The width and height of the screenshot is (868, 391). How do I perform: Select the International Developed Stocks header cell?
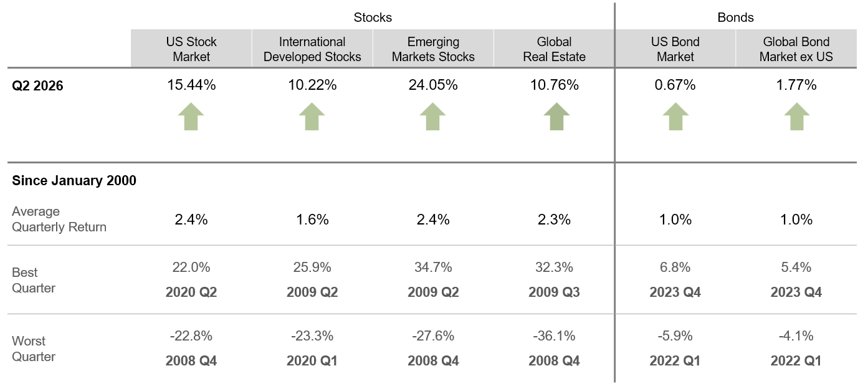(x=312, y=49)
